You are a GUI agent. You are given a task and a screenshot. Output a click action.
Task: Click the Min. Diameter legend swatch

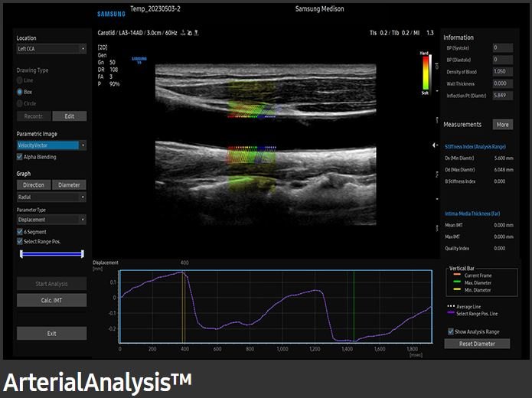pyautogui.click(x=457, y=289)
